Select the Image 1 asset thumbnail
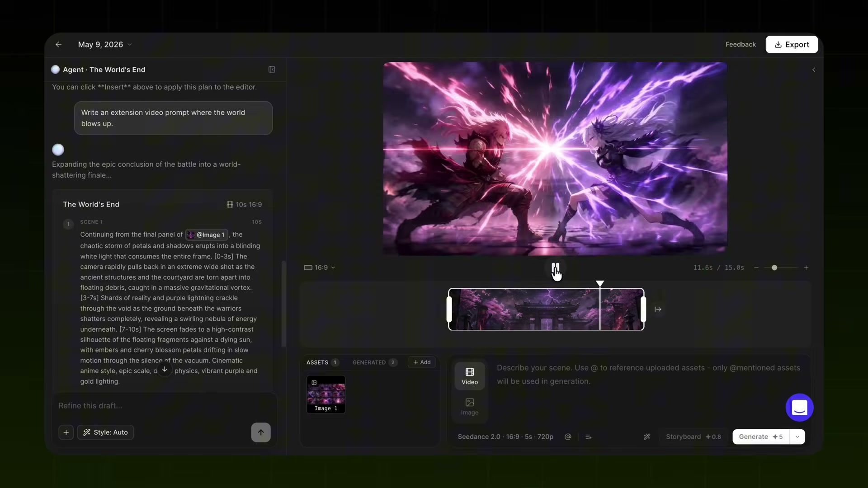This screenshot has height=488, width=868. tap(326, 394)
